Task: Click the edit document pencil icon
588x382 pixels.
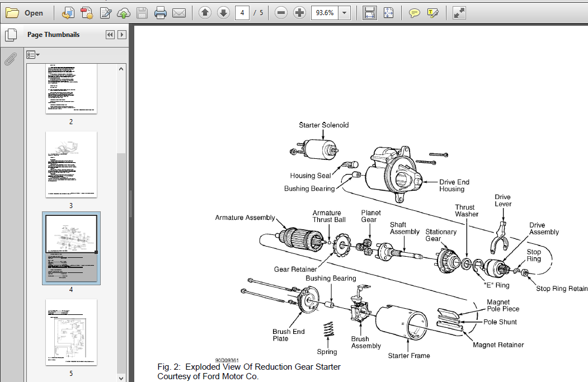Action: [x=105, y=13]
